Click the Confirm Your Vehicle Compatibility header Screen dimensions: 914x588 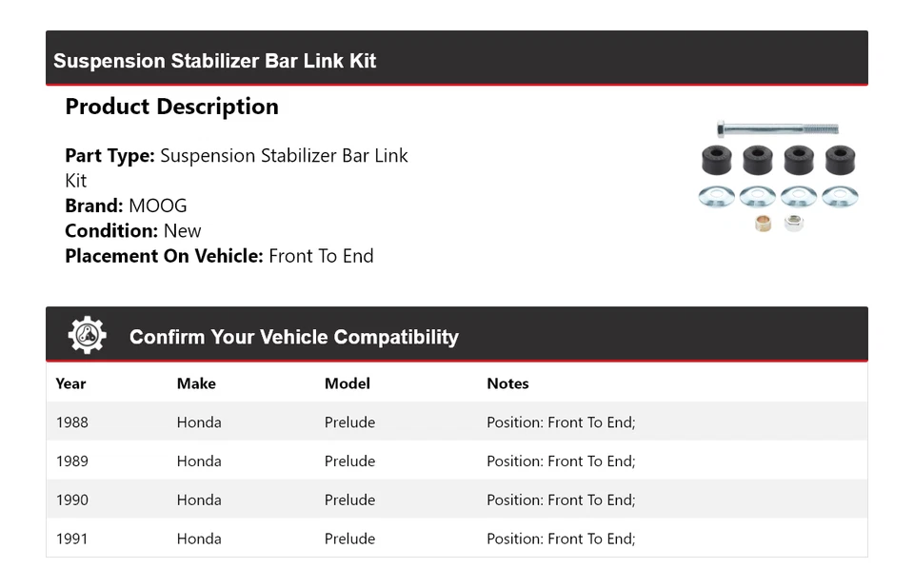click(x=293, y=337)
